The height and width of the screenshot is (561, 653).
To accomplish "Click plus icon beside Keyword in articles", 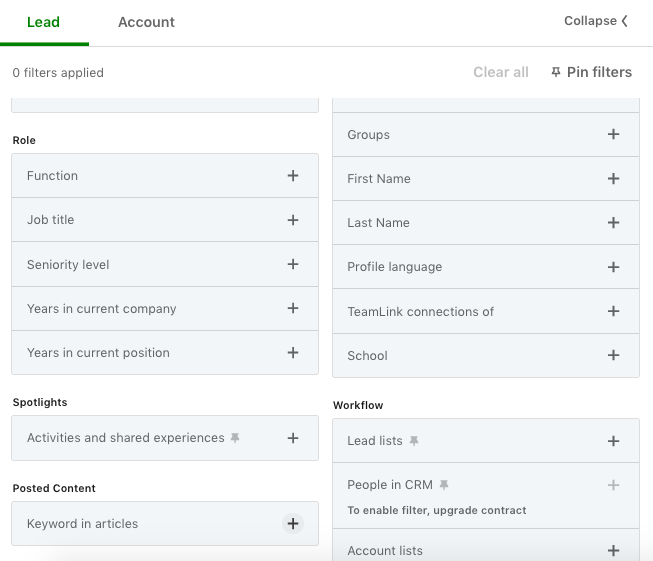I will (292, 524).
